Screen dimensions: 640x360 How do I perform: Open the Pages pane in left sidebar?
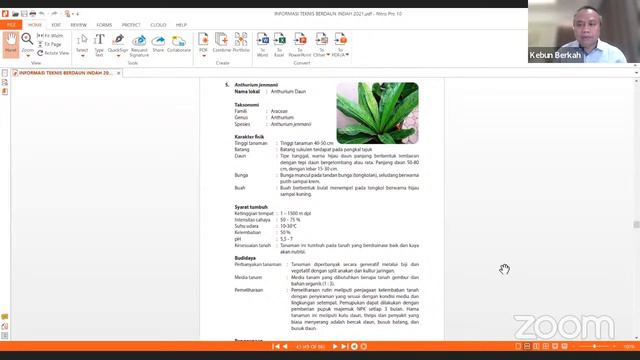pyautogui.click(x=5, y=73)
